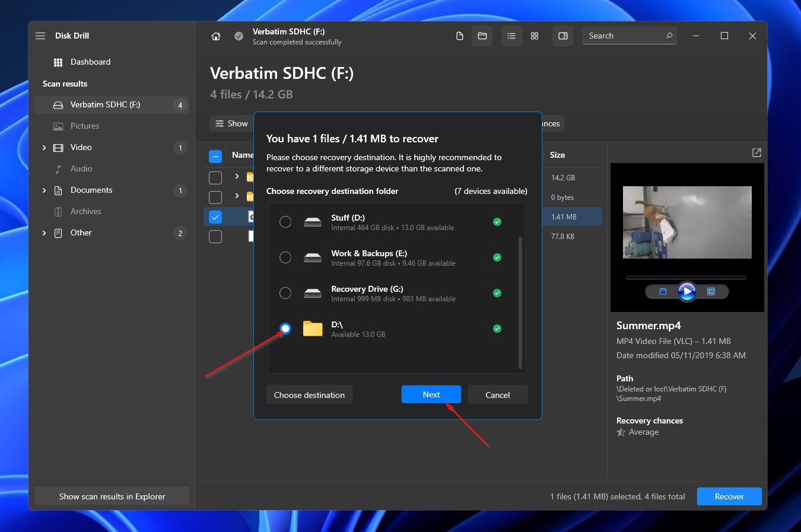Open the Show filter button

click(232, 123)
